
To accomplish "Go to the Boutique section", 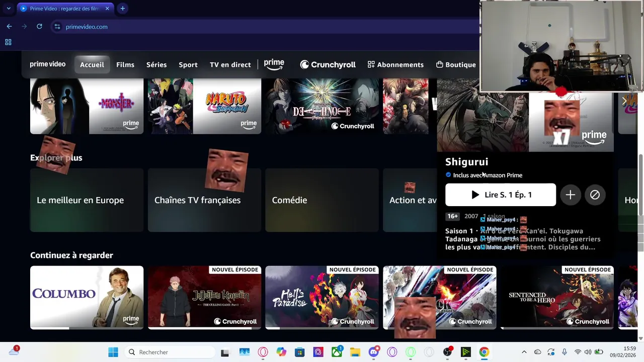I will pos(455,64).
